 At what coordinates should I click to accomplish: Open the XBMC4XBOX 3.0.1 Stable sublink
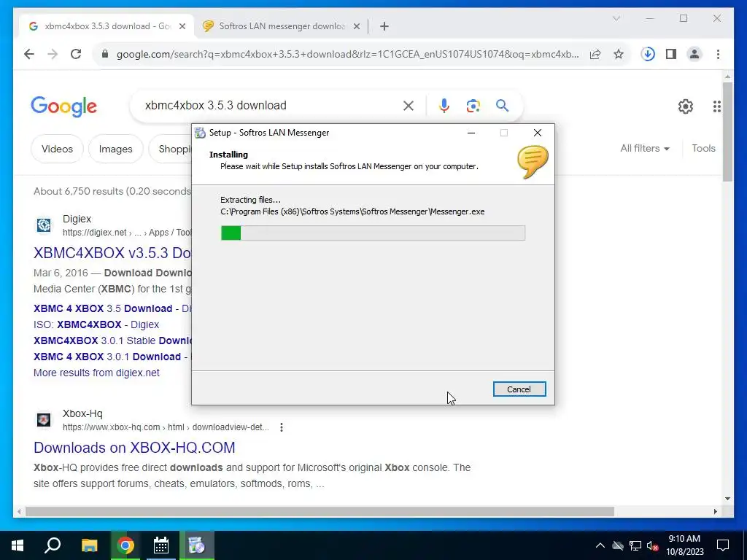pos(112,341)
